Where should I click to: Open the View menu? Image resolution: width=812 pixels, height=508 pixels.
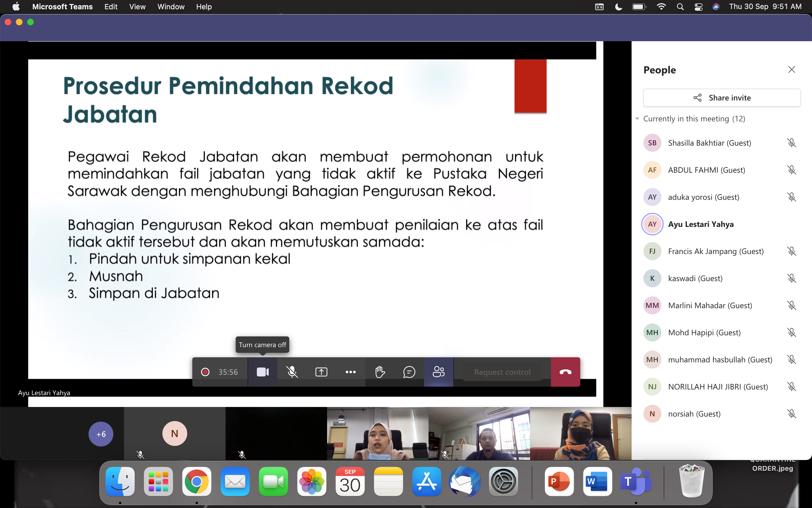pos(137,7)
